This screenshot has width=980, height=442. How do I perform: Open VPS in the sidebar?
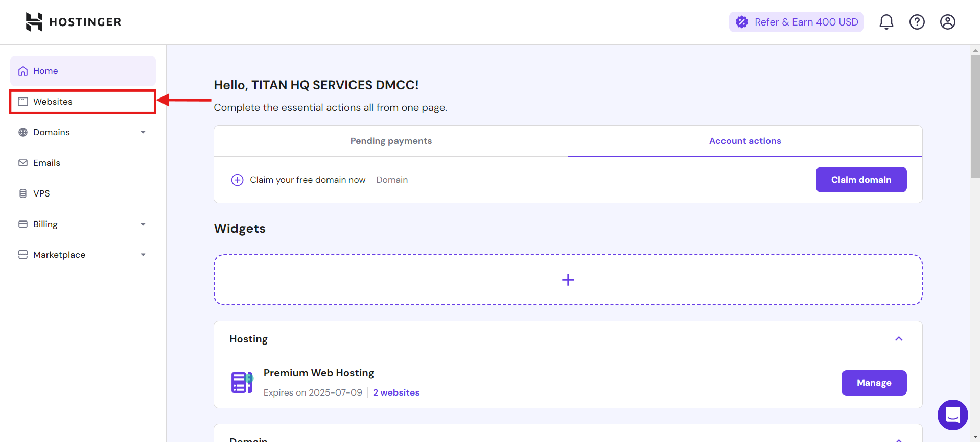click(x=83, y=193)
